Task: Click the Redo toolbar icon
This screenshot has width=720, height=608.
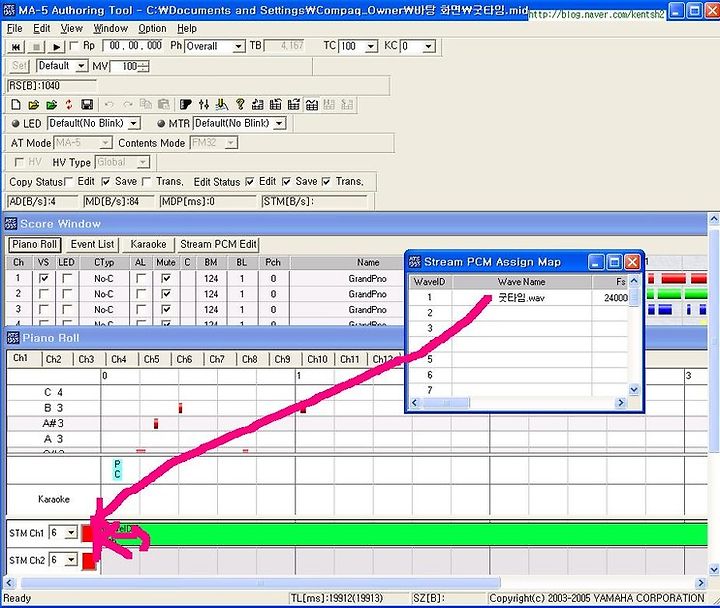Action: [128, 105]
